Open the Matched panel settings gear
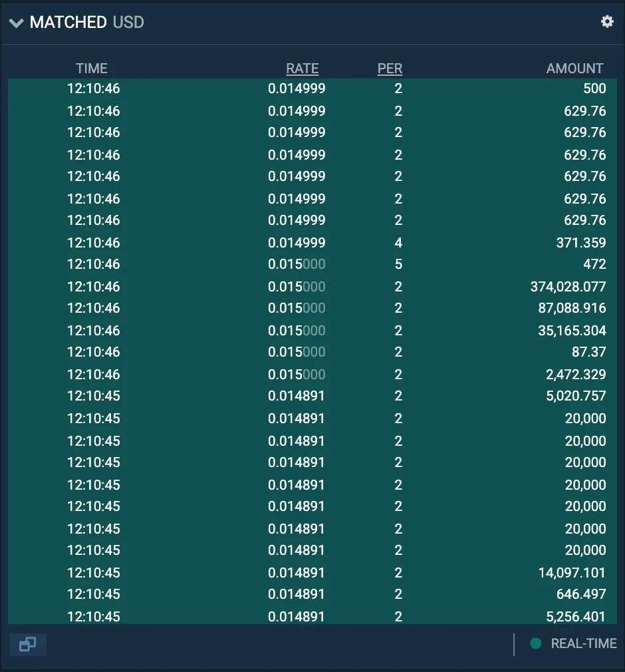Image resolution: width=625 pixels, height=672 pixels. coord(607,21)
